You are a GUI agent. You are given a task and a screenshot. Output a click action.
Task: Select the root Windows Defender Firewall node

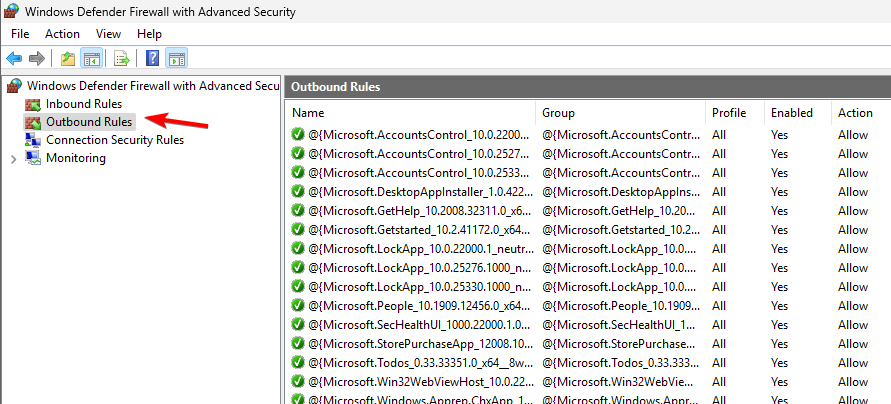[152, 86]
